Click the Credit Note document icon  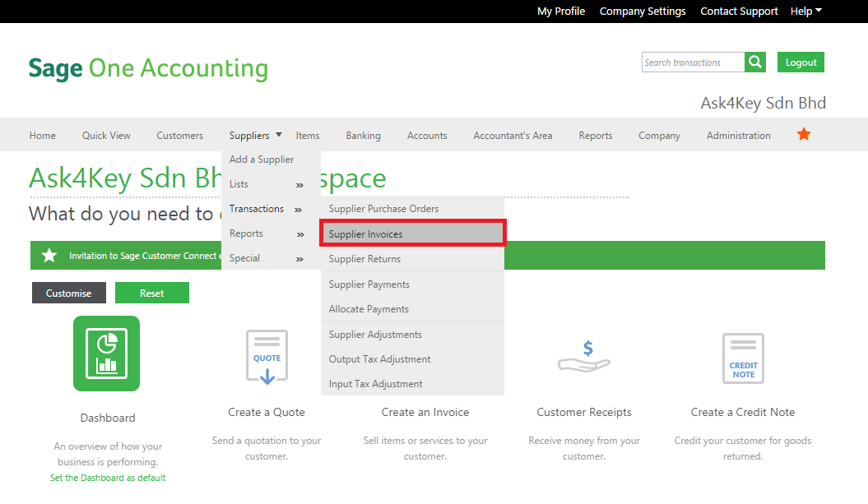click(743, 358)
